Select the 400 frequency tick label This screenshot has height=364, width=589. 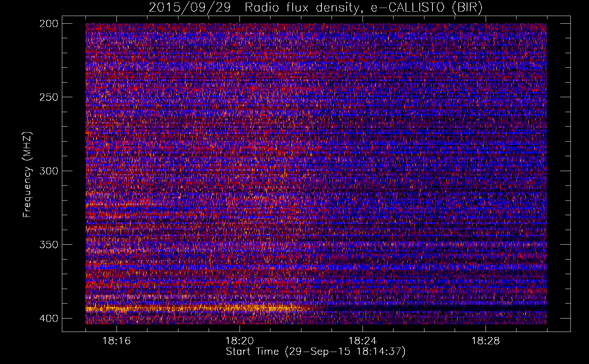coord(49,318)
